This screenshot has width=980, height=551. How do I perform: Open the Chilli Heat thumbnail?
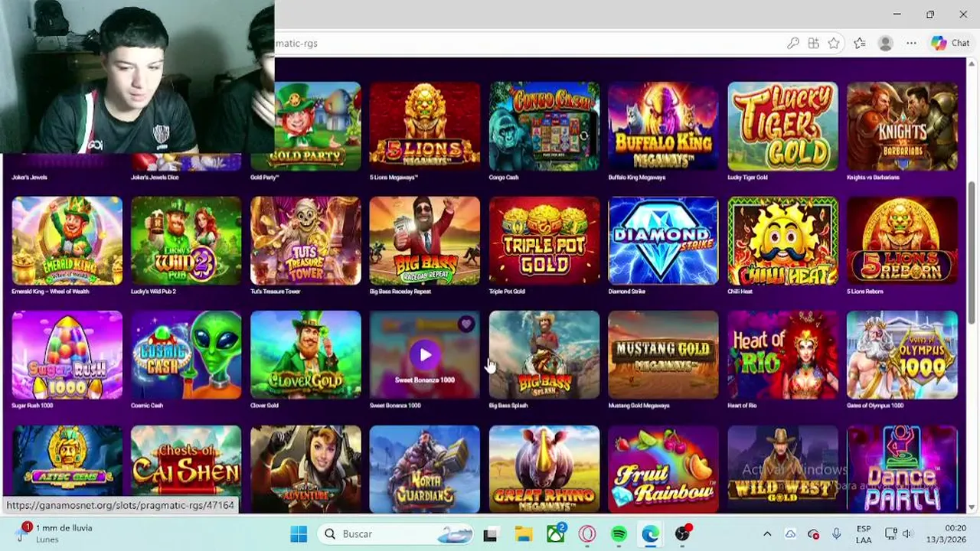pos(782,241)
